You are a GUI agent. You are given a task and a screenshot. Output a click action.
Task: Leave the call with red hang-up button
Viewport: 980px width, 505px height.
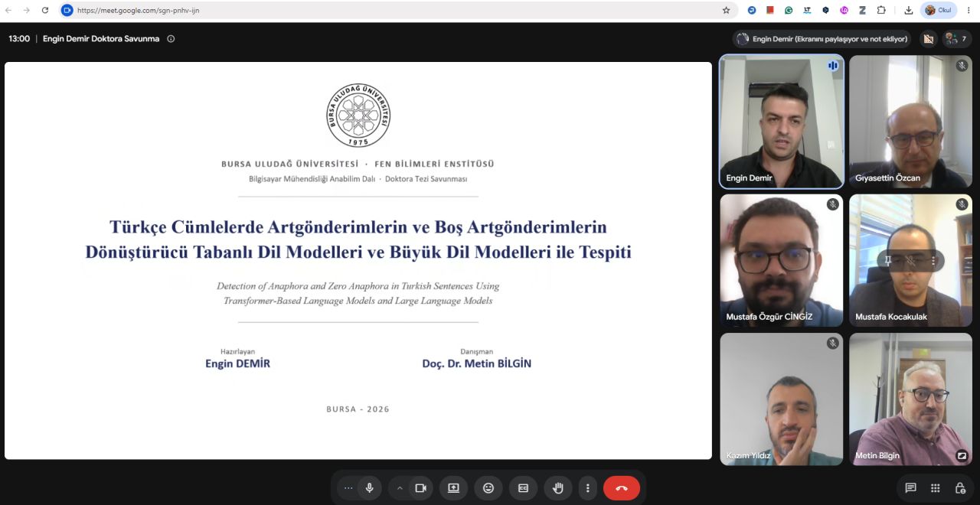click(x=622, y=487)
